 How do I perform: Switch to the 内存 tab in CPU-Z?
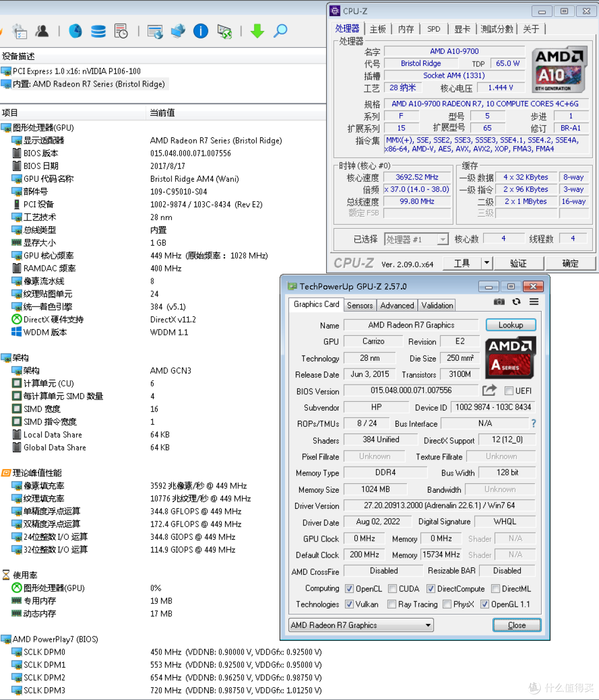coord(406,29)
